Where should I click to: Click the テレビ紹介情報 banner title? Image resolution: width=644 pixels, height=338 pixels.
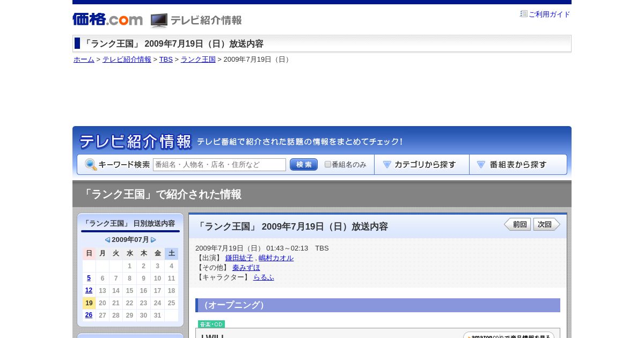click(135, 142)
